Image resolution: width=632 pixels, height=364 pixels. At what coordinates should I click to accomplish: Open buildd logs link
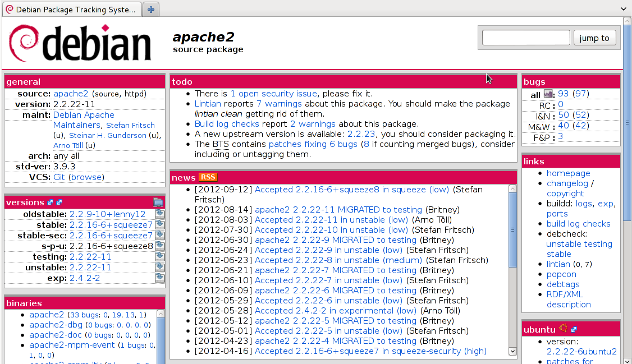(x=584, y=204)
